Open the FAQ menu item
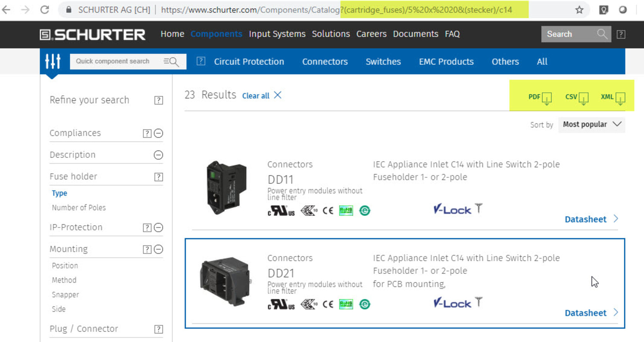This screenshot has width=644, height=342. [452, 34]
